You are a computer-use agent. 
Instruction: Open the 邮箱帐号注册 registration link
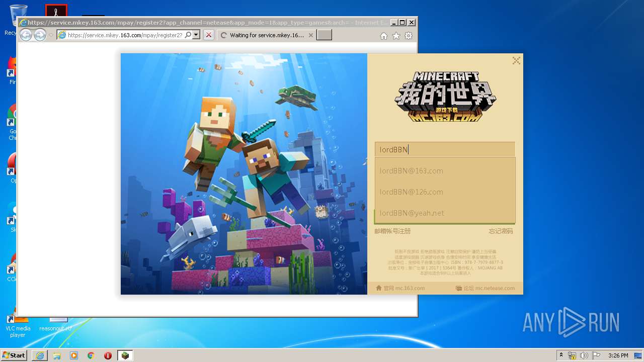coord(392,231)
